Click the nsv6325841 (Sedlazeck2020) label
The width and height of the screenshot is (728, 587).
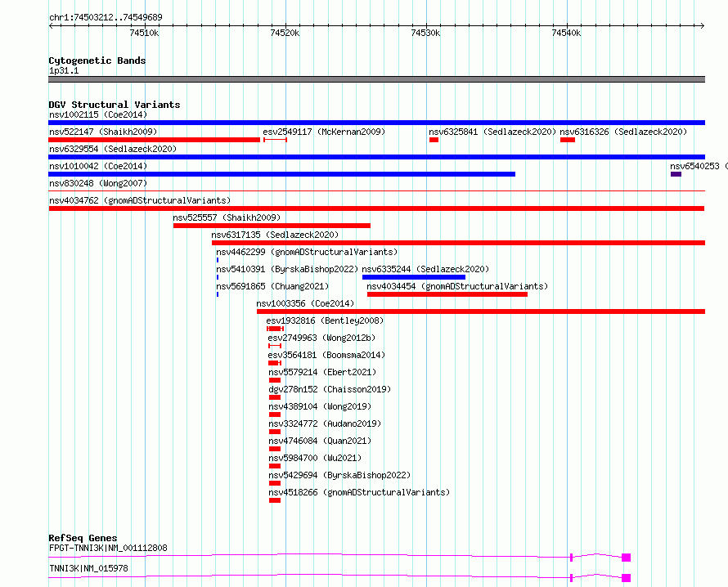pos(492,132)
